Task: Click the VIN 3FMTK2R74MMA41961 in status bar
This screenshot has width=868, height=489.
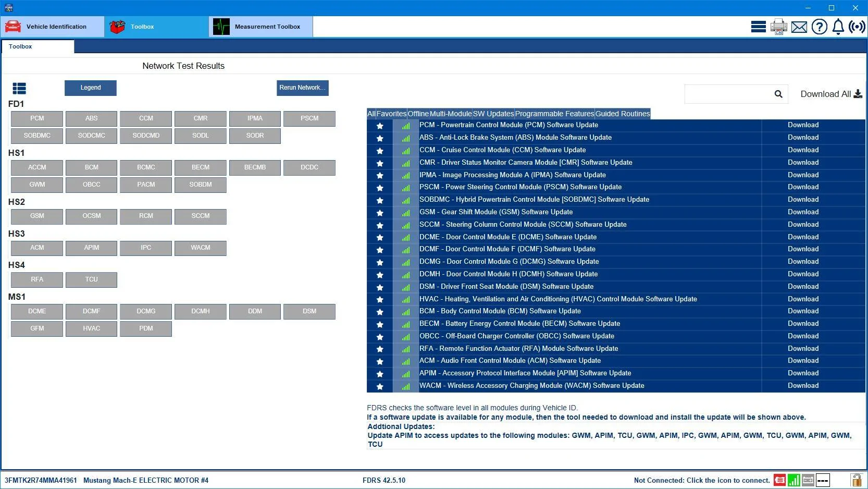Action: (x=41, y=481)
